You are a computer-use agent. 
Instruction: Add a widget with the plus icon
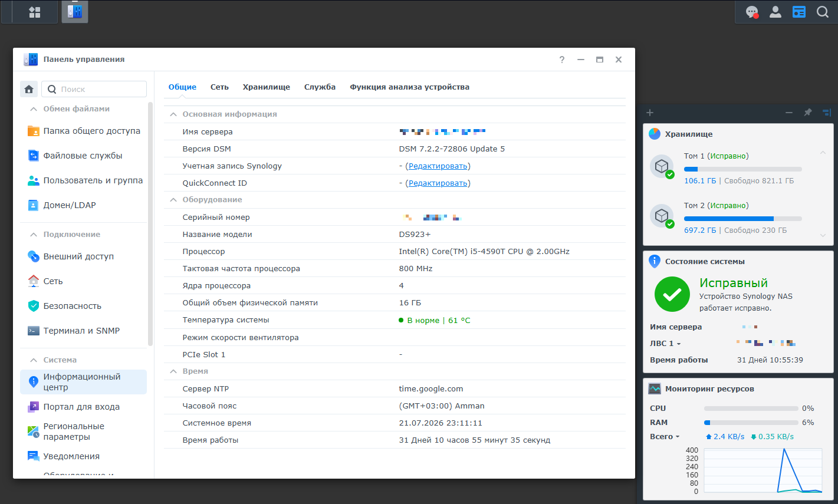(x=650, y=113)
